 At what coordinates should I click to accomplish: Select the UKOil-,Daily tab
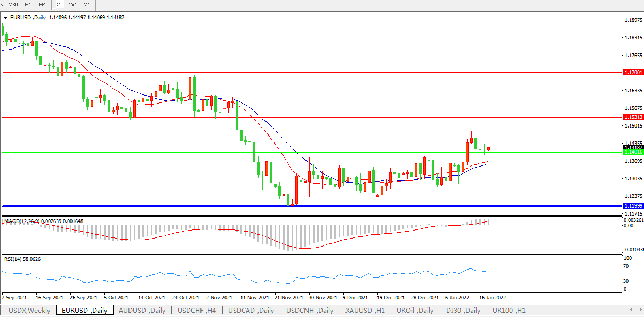[415, 310]
